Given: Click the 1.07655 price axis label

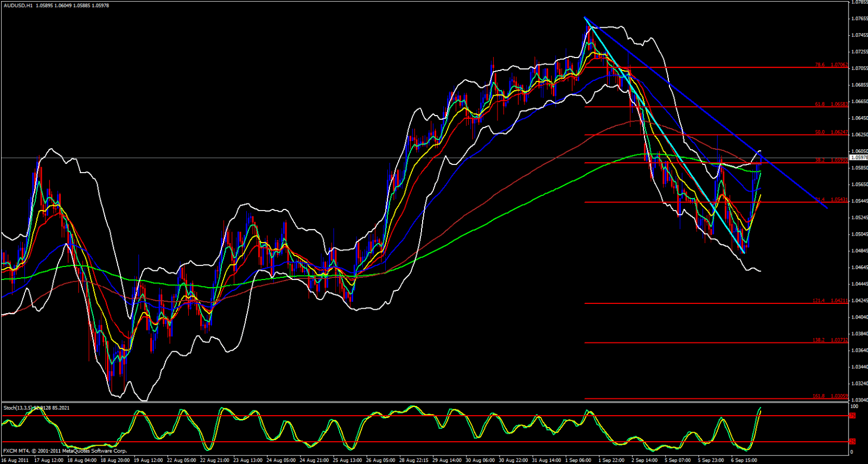Looking at the screenshot, I should click(859, 18).
